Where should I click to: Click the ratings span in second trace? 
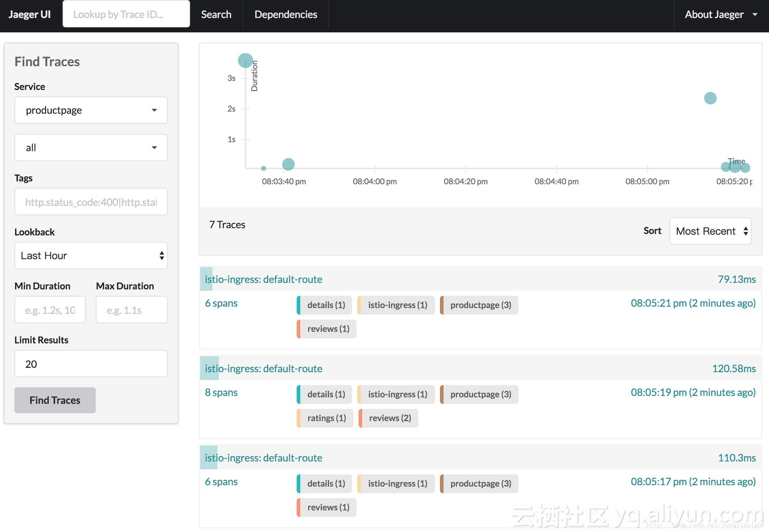click(x=325, y=418)
